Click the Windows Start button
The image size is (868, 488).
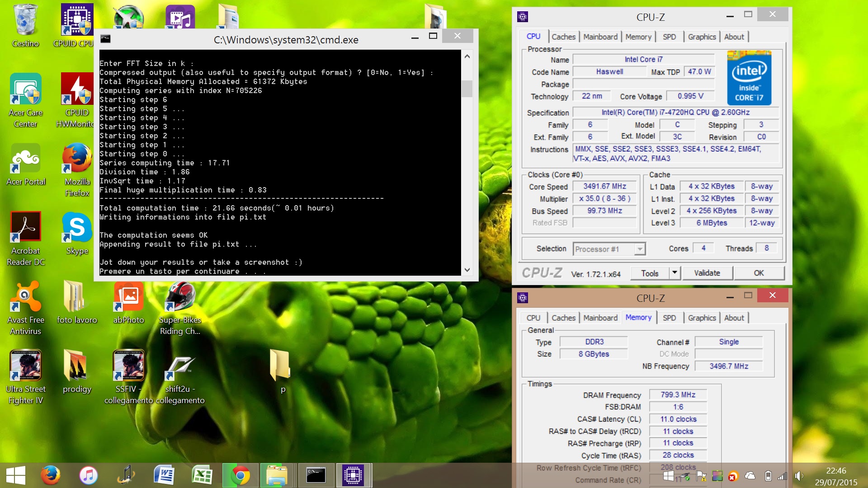pos(16,475)
